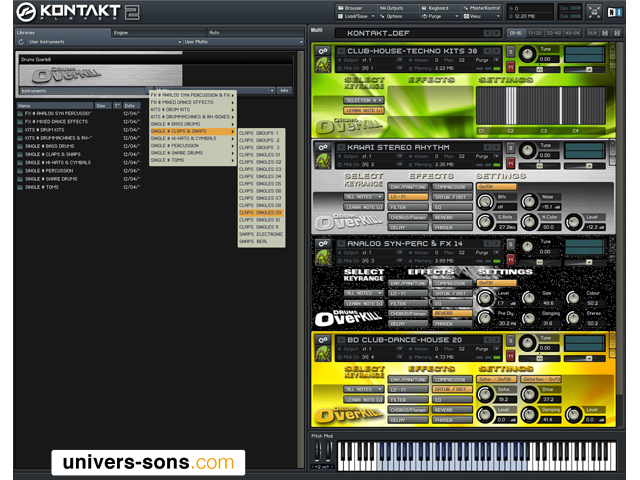Image resolution: width=640 pixels, height=480 pixels.
Task: Click the Single Toms folder icon in list
Action: point(20,187)
